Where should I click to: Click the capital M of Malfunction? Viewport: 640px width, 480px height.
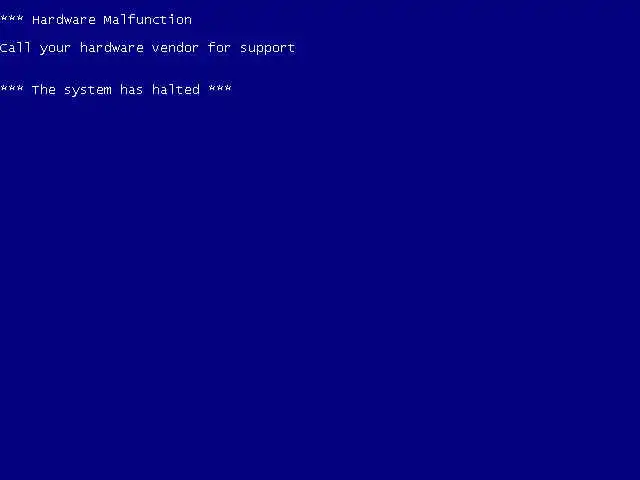(107, 20)
